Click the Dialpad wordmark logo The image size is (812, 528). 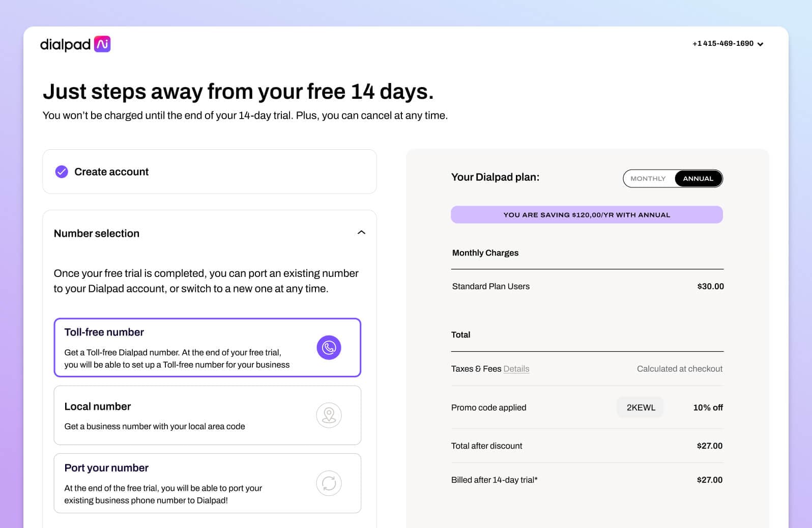[65, 45]
